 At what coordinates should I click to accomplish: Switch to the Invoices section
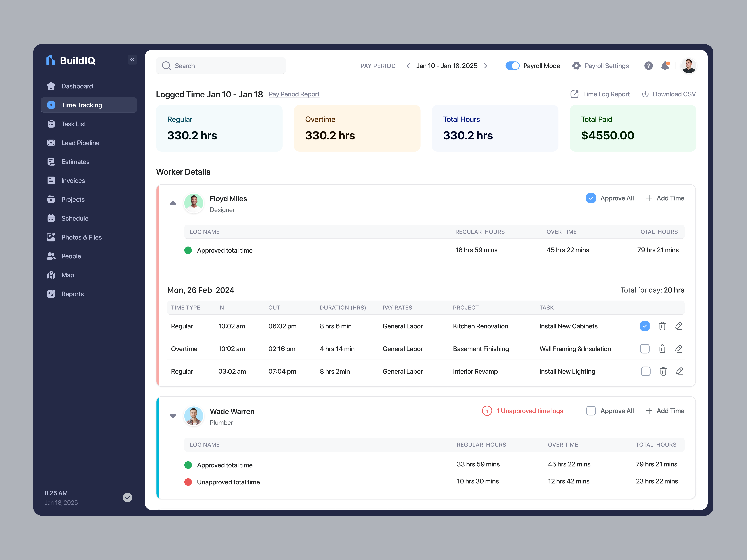73,180
